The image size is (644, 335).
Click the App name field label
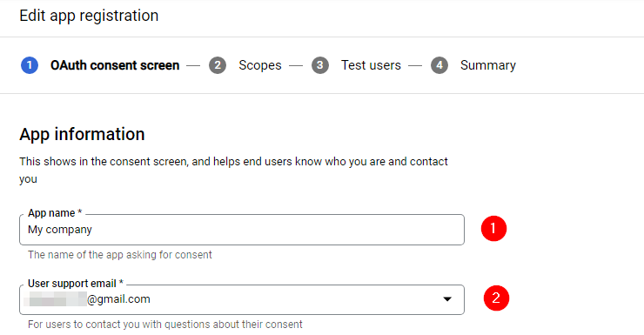pos(55,213)
